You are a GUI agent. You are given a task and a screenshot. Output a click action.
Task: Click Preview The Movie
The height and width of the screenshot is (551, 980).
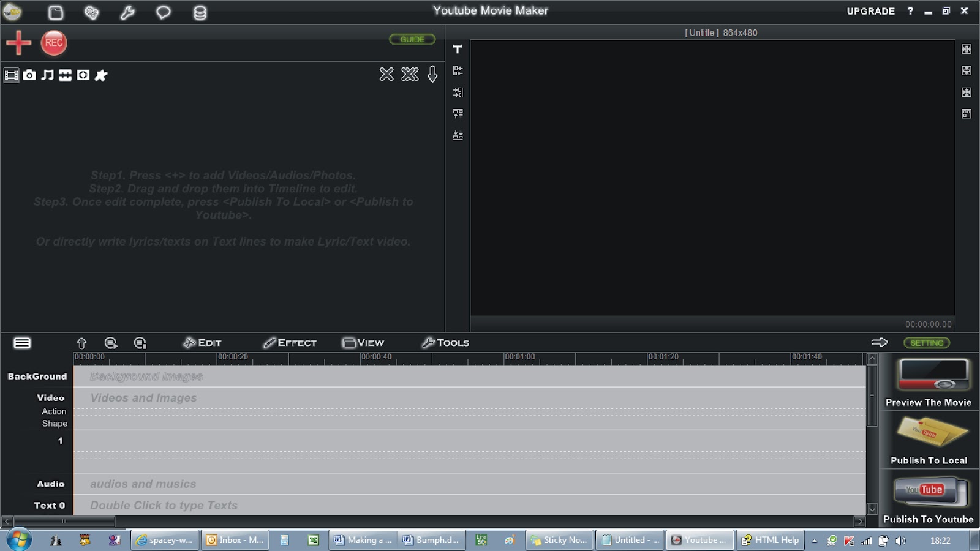[x=928, y=383]
